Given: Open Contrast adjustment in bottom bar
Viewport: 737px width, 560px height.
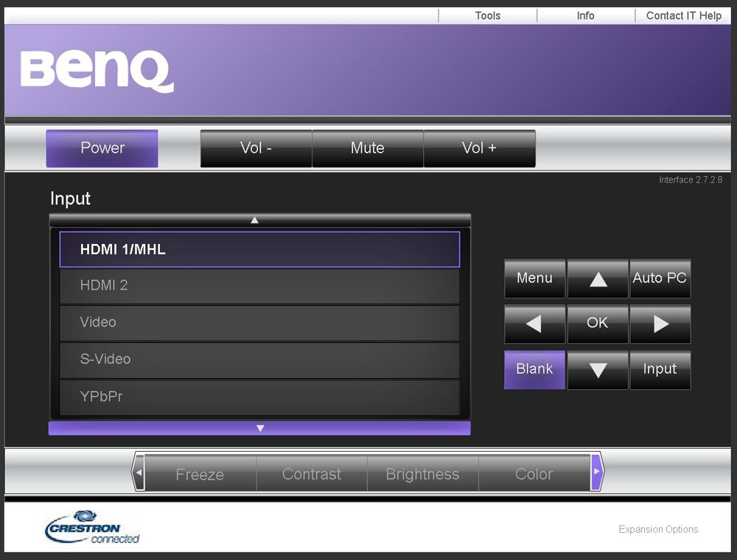Looking at the screenshot, I should point(312,473).
